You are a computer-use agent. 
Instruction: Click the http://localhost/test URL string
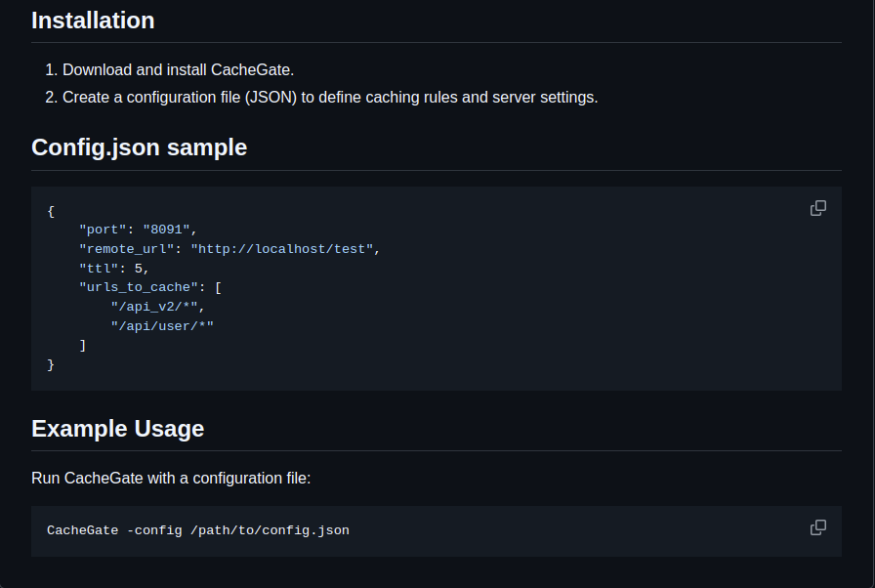coord(282,249)
